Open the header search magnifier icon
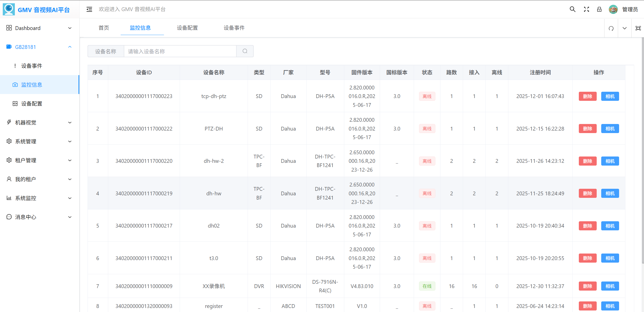This screenshot has width=644, height=312. pyautogui.click(x=573, y=9)
